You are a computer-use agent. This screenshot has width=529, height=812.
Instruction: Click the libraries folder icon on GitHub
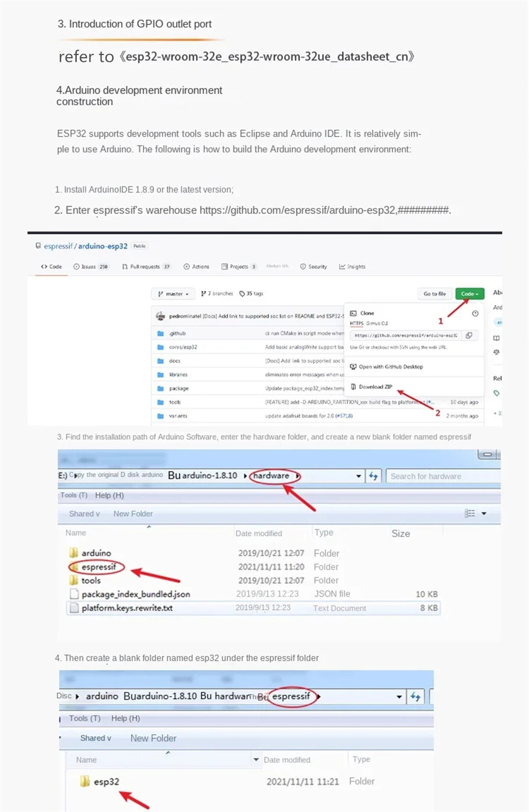coord(160,375)
